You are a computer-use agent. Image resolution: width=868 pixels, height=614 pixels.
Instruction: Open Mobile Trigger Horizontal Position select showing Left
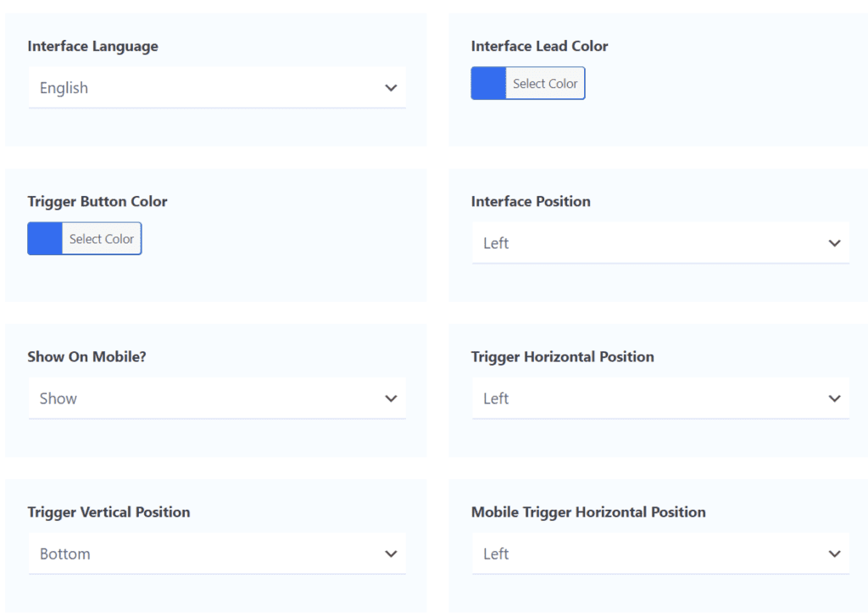point(660,554)
